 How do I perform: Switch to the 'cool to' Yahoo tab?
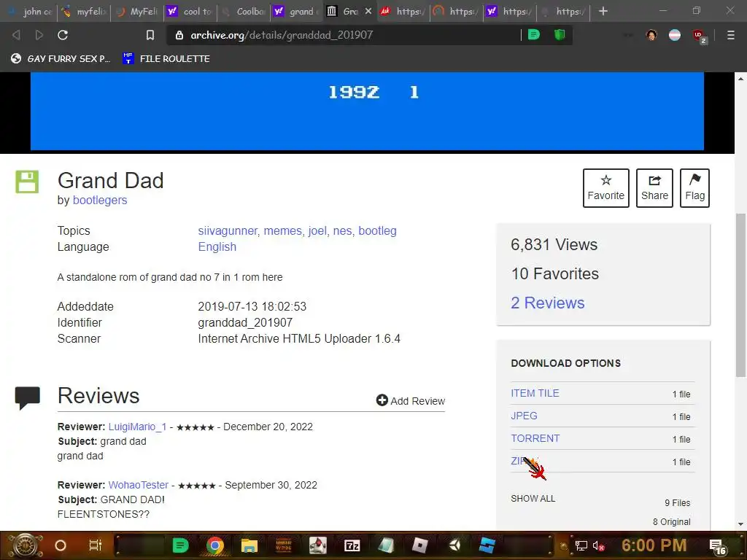coord(190,11)
